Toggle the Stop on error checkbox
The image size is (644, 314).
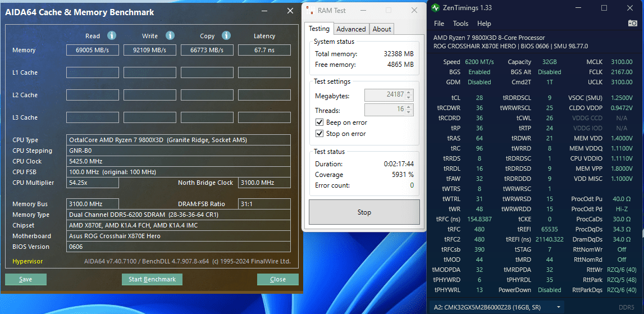click(319, 134)
